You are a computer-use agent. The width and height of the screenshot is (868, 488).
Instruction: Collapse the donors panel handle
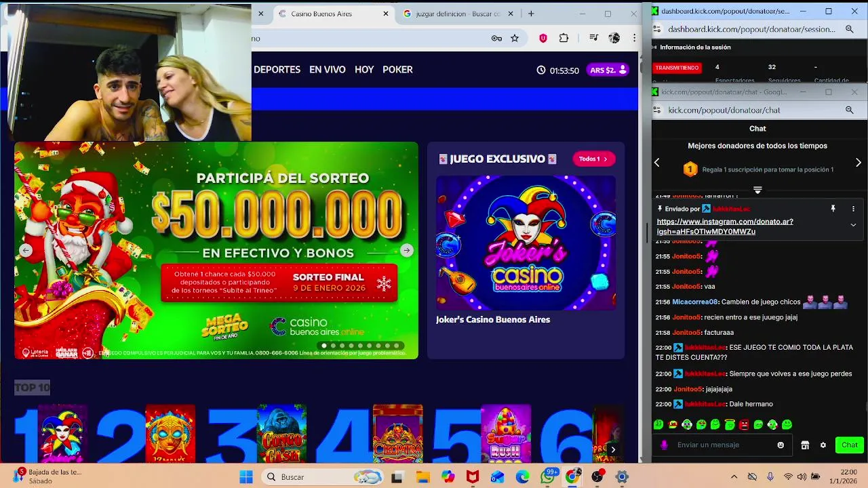click(x=757, y=190)
